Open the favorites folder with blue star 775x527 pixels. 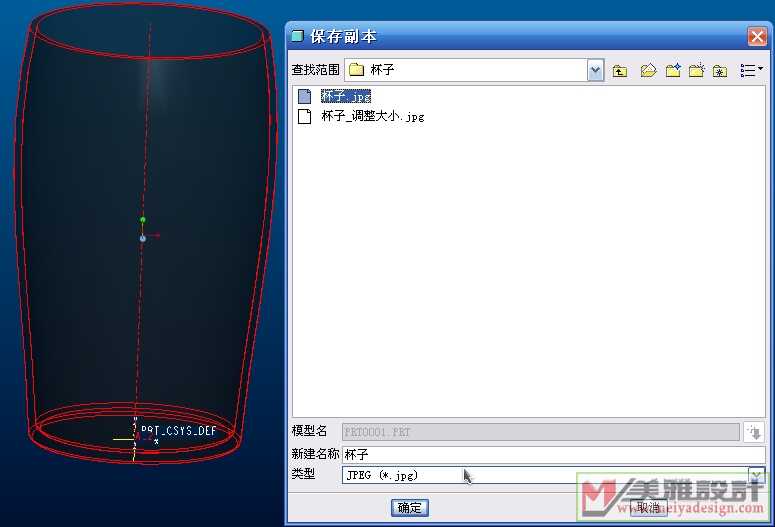pos(673,71)
